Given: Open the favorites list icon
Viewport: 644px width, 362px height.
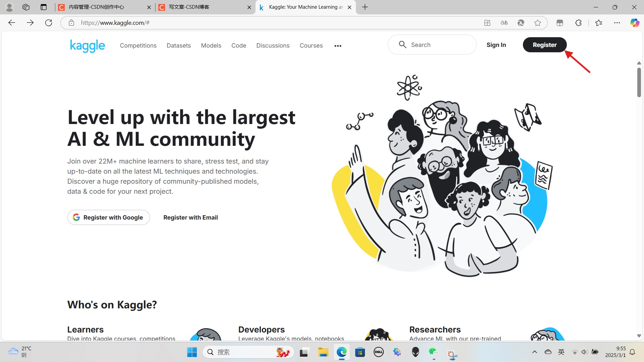Looking at the screenshot, I should [x=599, y=23].
